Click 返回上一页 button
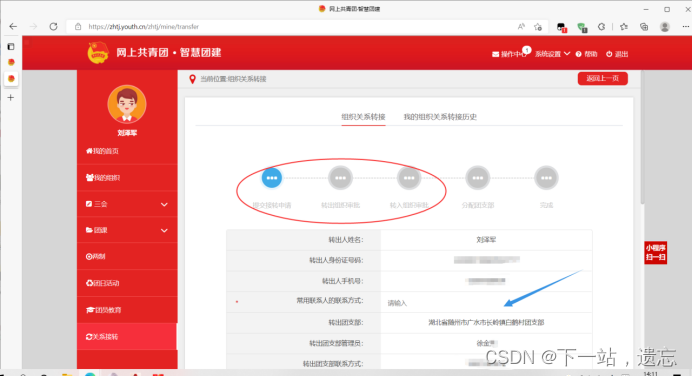 click(602, 79)
